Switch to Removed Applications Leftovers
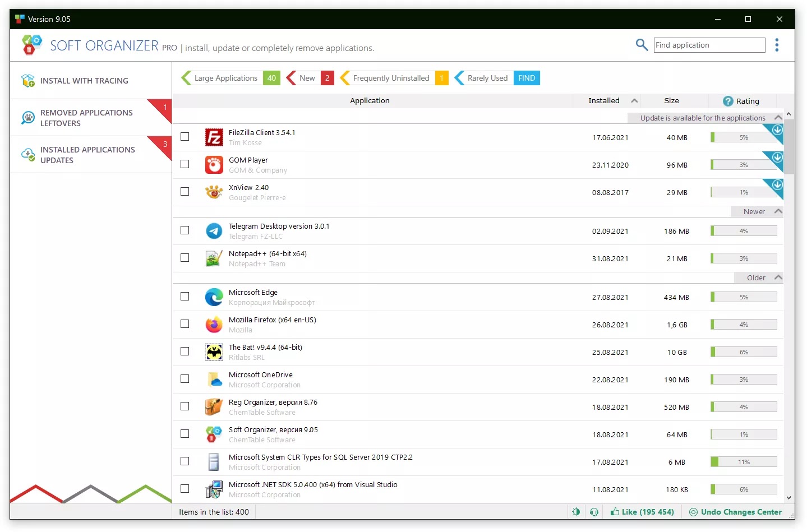The image size is (807, 532). click(87, 118)
